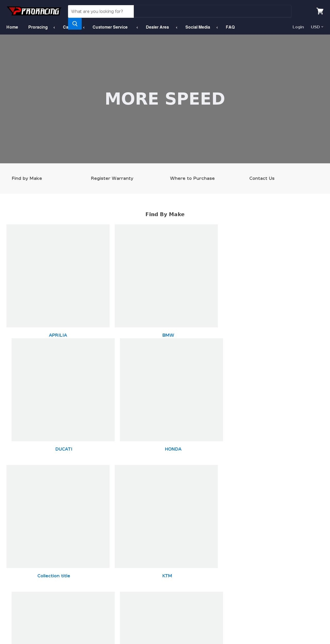Image resolution: width=330 pixels, height=644 pixels.
Task: Expand the Social Media submenu chevron
Action: click(x=217, y=27)
